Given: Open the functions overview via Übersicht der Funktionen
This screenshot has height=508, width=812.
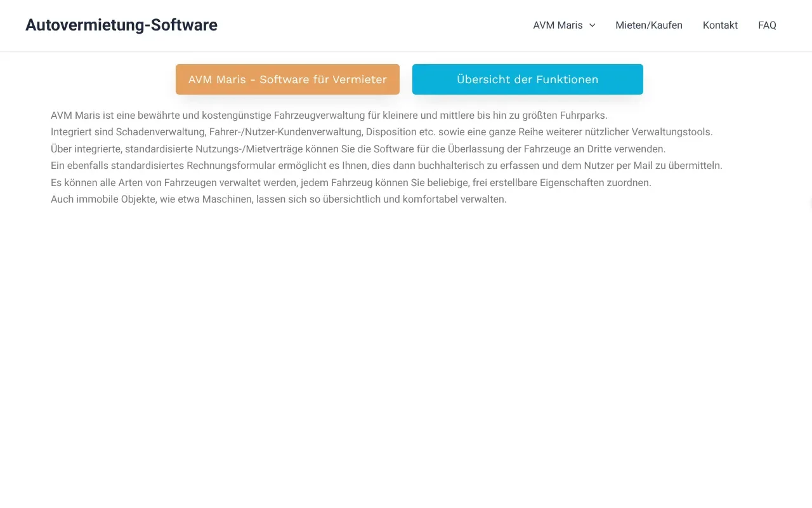Looking at the screenshot, I should pos(527,79).
